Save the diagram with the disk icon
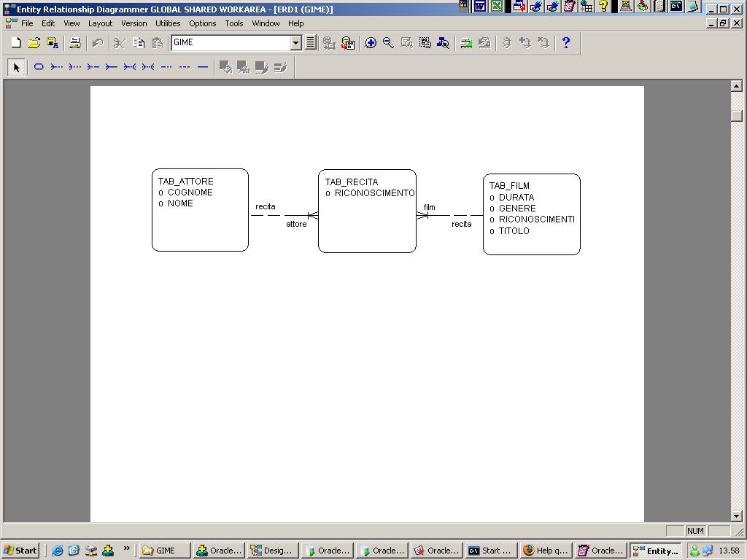 pyautogui.click(x=53, y=43)
